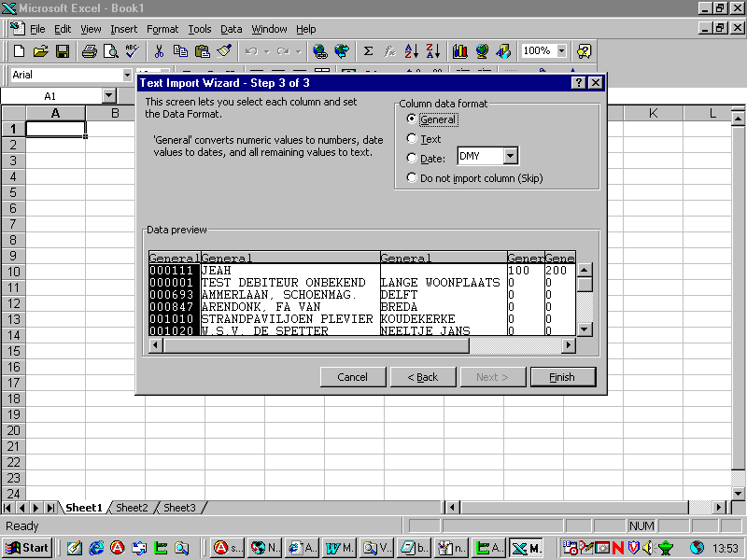
Task: Expand the DMY date format dropdown
Action: [510, 157]
